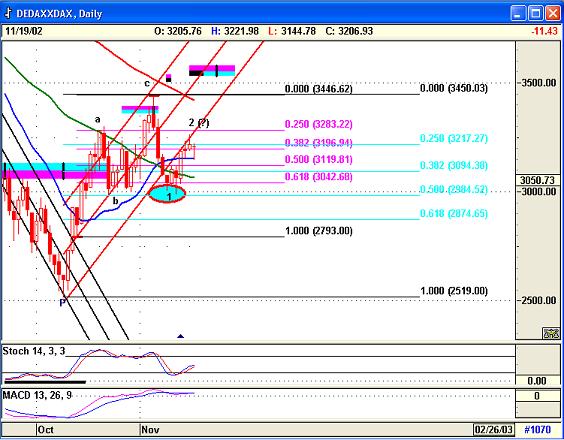The width and height of the screenshot is (564, 440).
Task: Select the magenta-cyan-black target box at upper right
Action: point(212,71)
